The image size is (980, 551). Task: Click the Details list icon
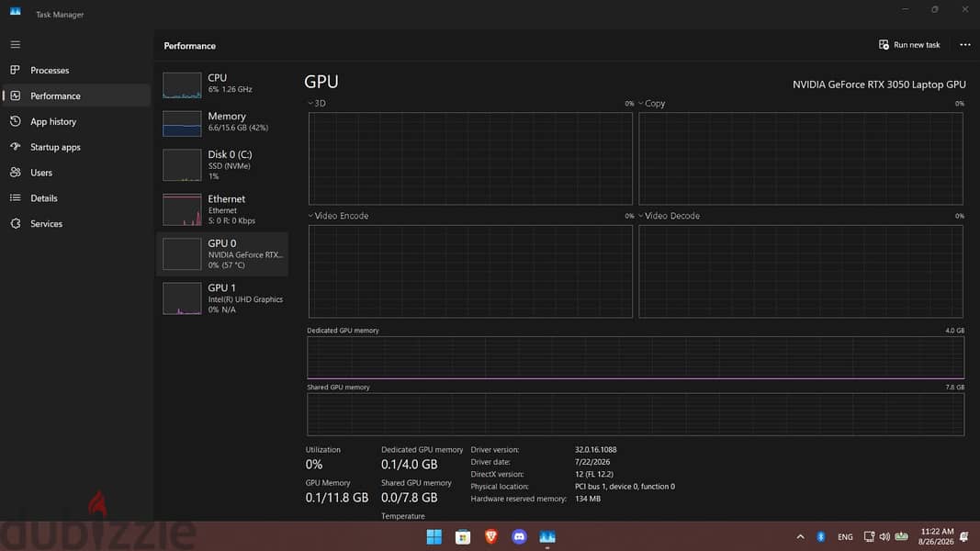point(15,198)
